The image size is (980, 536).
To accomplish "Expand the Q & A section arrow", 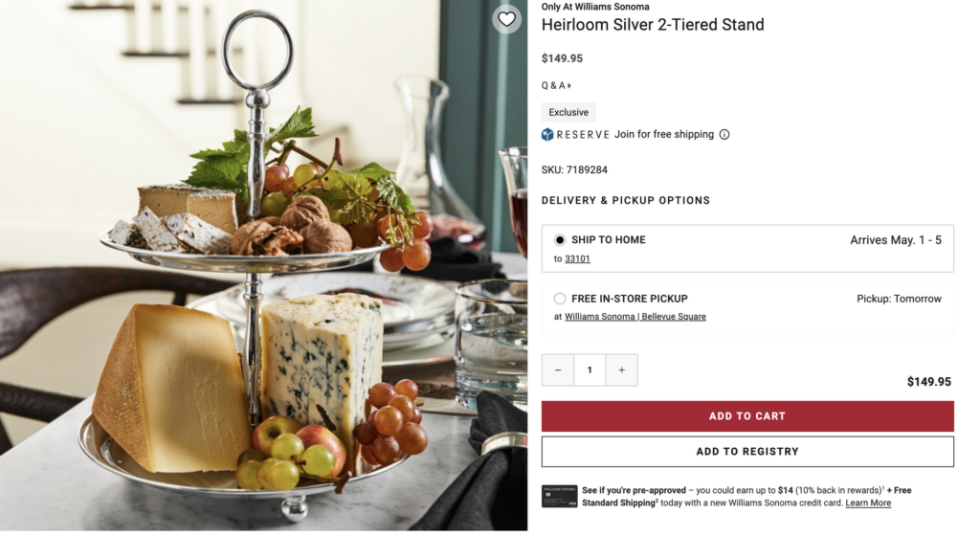I will (x=569, y=85).
